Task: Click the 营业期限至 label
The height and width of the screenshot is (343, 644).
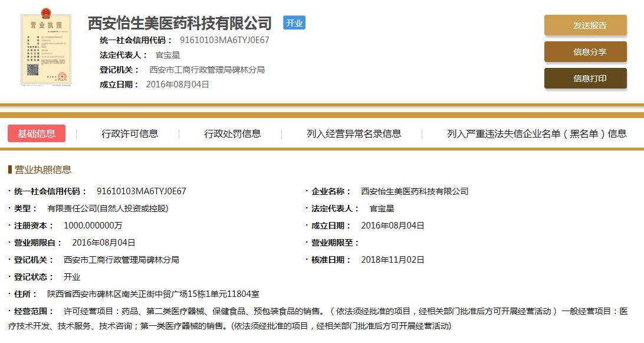Action: coord(335,243)
